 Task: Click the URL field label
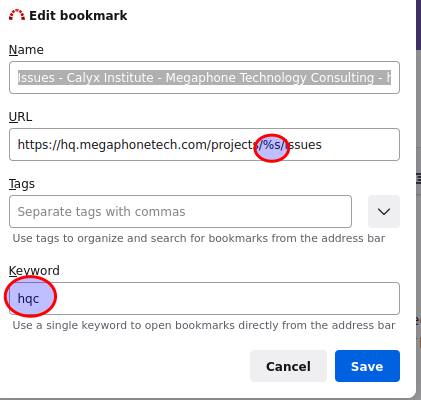coord(20,117)
